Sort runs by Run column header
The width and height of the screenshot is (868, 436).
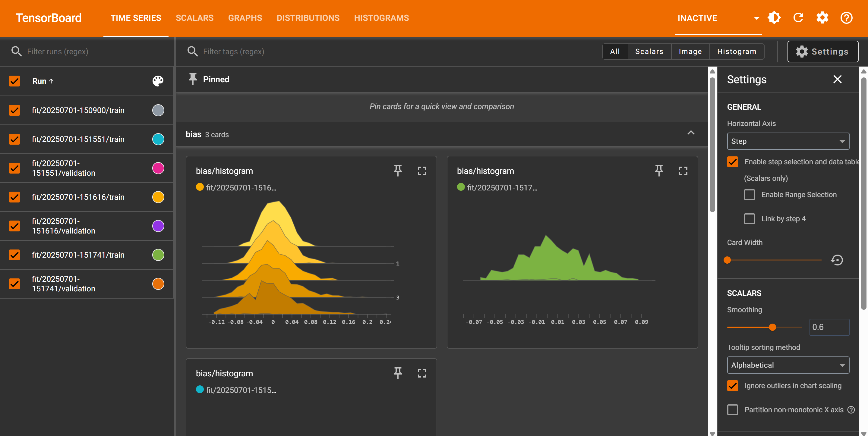click(x=43, y=81)
